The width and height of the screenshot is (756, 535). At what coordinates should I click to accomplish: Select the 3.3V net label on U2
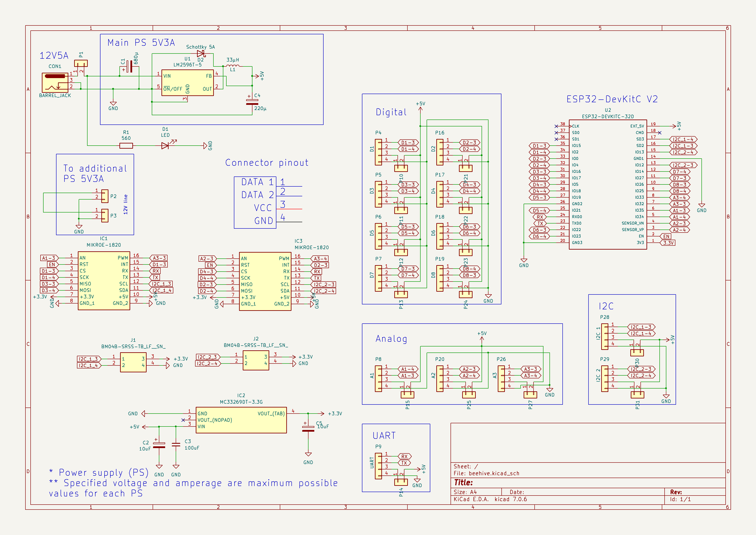[668, 243]
